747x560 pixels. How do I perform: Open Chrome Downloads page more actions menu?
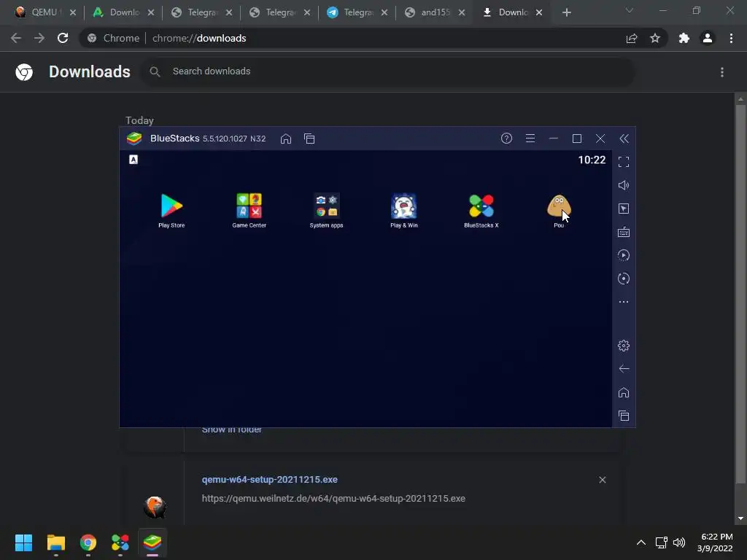722,72
